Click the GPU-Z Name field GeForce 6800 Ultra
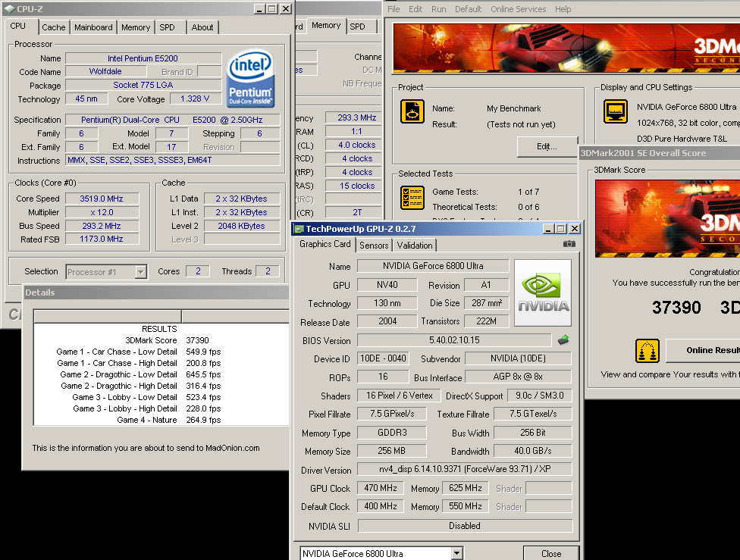This screenshot has height=560, width=740. 433,266
